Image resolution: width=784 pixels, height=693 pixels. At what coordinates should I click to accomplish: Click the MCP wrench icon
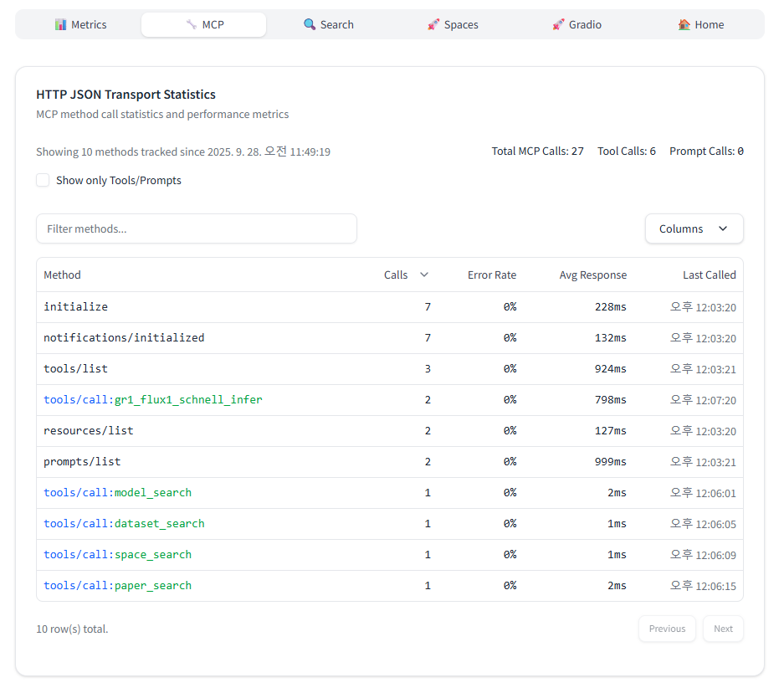[x=192, y=25]
